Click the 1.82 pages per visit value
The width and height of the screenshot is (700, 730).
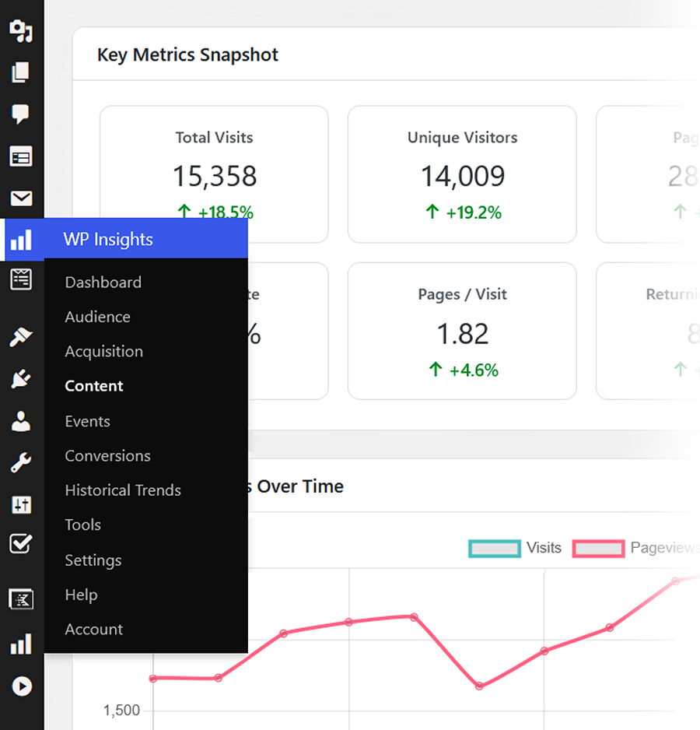tap(463, 335)
